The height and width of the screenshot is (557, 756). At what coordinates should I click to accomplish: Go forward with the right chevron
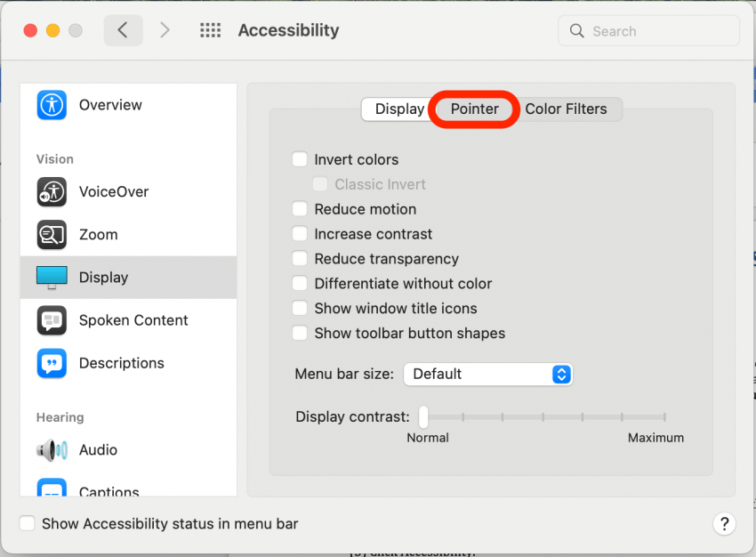coord(165,30)
